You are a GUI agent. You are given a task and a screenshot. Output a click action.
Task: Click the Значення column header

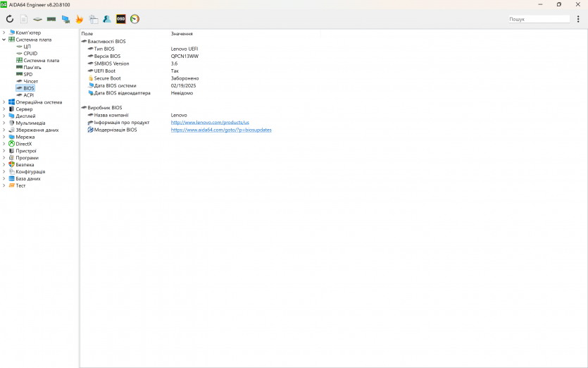[x=182, y=34]
